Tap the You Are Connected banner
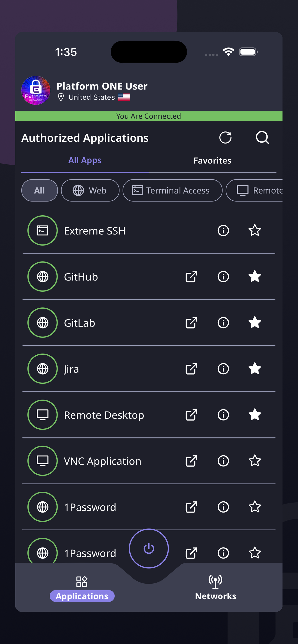Viewport: 298px width, 644px height. point(149,116)
